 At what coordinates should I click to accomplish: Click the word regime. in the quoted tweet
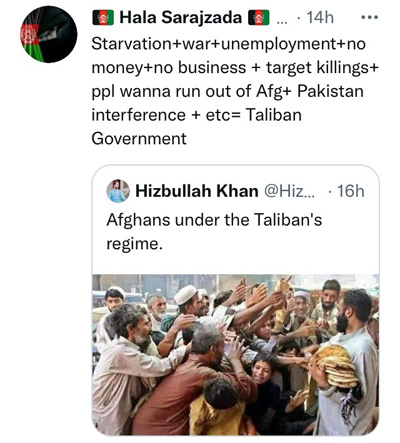(134, 244)
